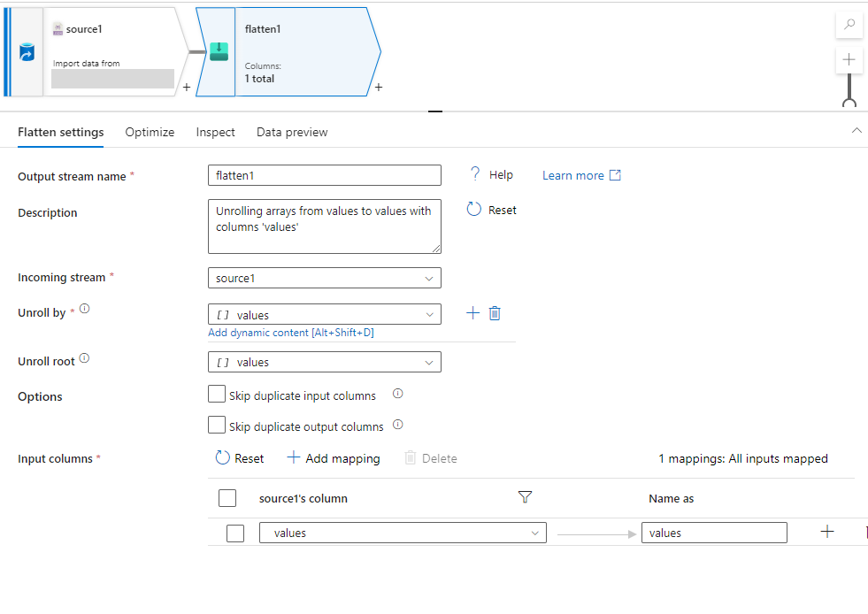The height and width of the screenshot is (614, 868).
Task: Enable Skip duplicate input columns
Action: tap(217, 395)
